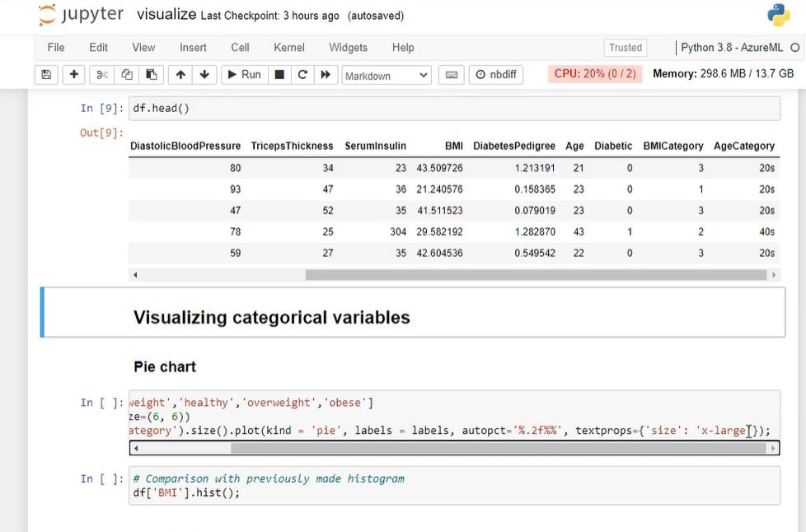Restart kernel and run all cells

coord(326,75)
